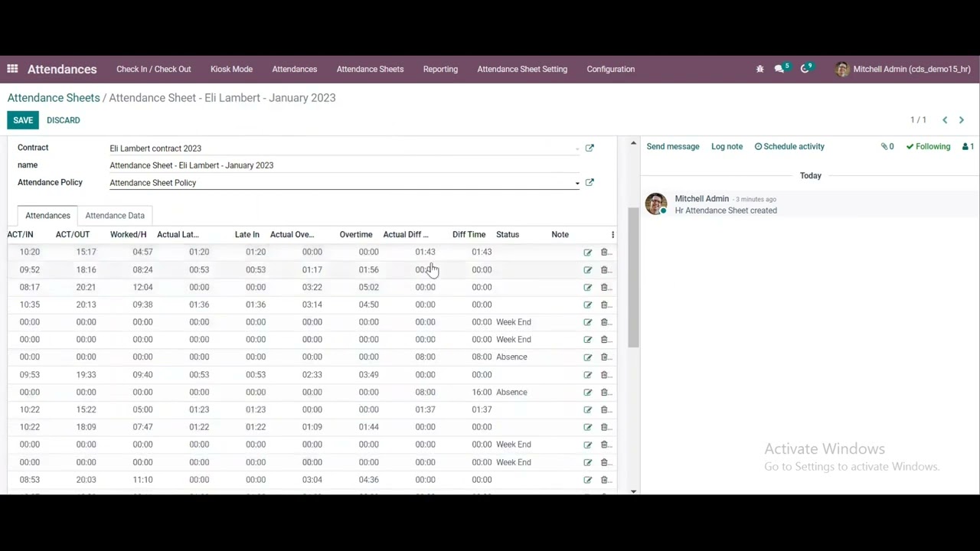The height and width of the screenshot is (551, 980).
Task: Select the 11:10 Worked/H cell
Action: (142, 480)
